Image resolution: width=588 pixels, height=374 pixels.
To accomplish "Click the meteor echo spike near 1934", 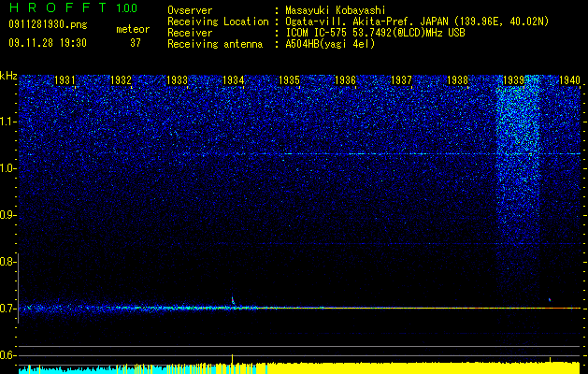I will click(233, 300).
